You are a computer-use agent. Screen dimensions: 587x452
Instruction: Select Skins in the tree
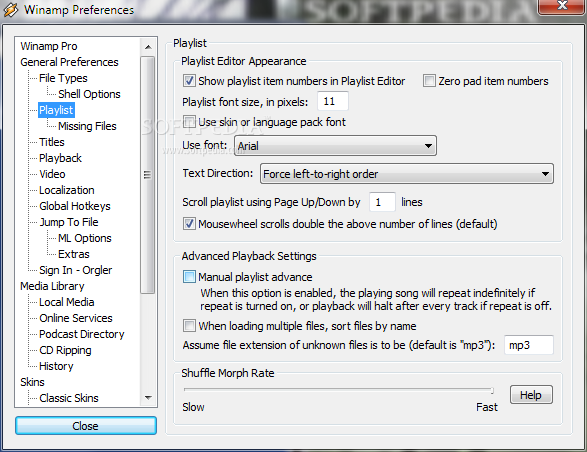pyautogui.click(x=32, y=382)
